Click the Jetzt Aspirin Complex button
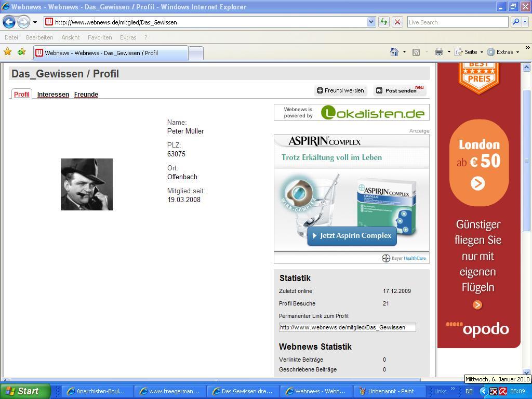 (x=352, y=236)
